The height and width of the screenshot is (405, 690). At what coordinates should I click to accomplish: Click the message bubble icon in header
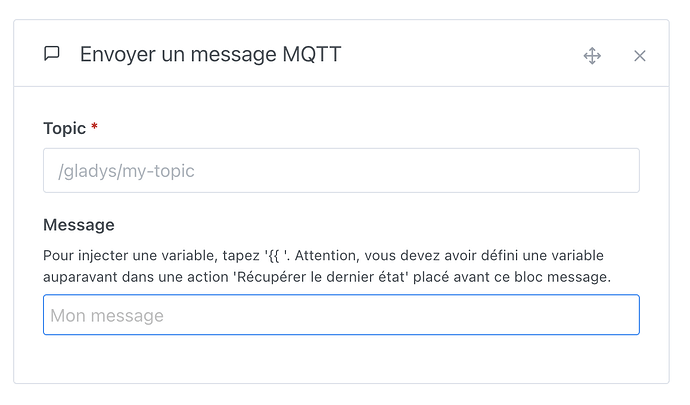coord(52,54)
